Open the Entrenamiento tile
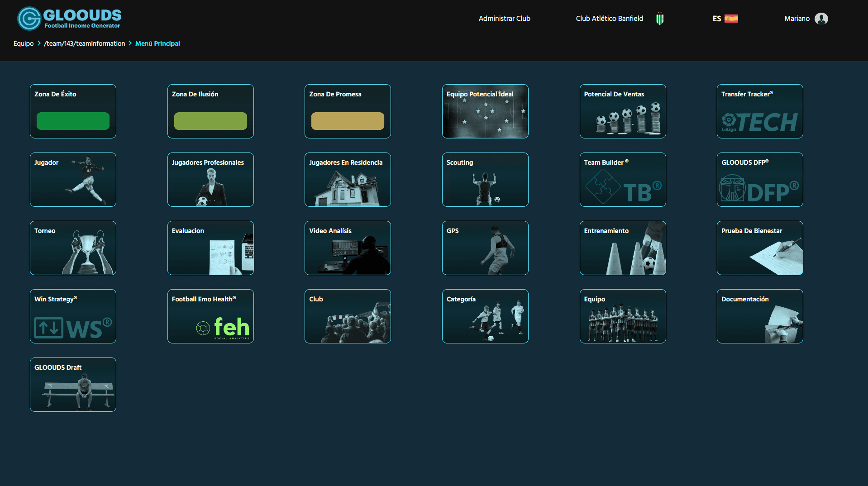Screen dimensions: 868x486 point(623,248)
